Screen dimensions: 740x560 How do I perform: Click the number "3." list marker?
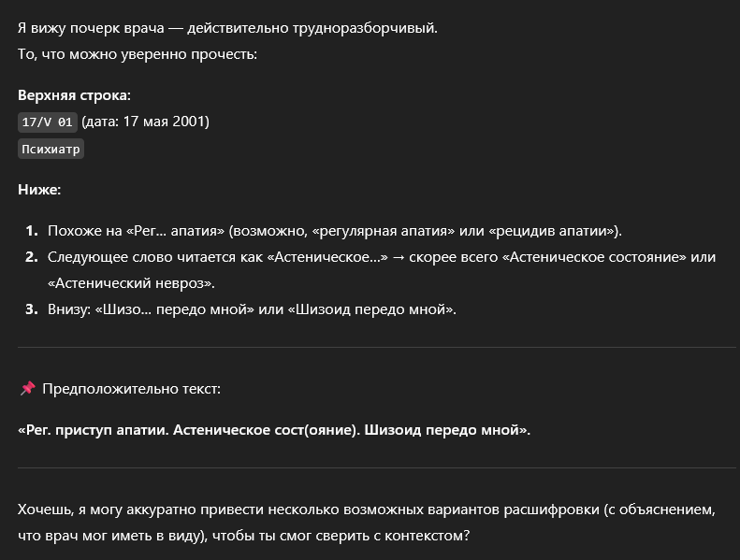[x=32, y=309]
